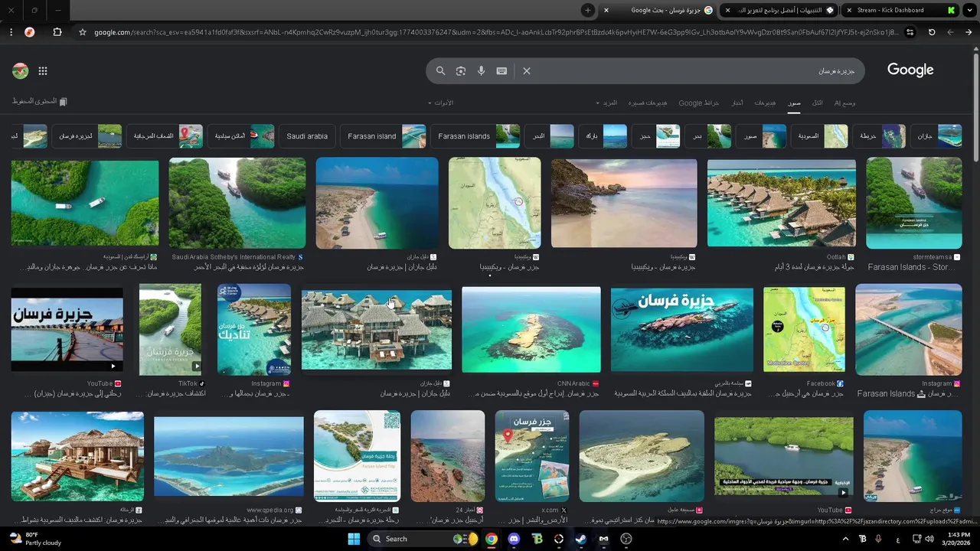Open Discord from the taskbar
This screenshot has width=980, height=551.
(x=514, y=539)
